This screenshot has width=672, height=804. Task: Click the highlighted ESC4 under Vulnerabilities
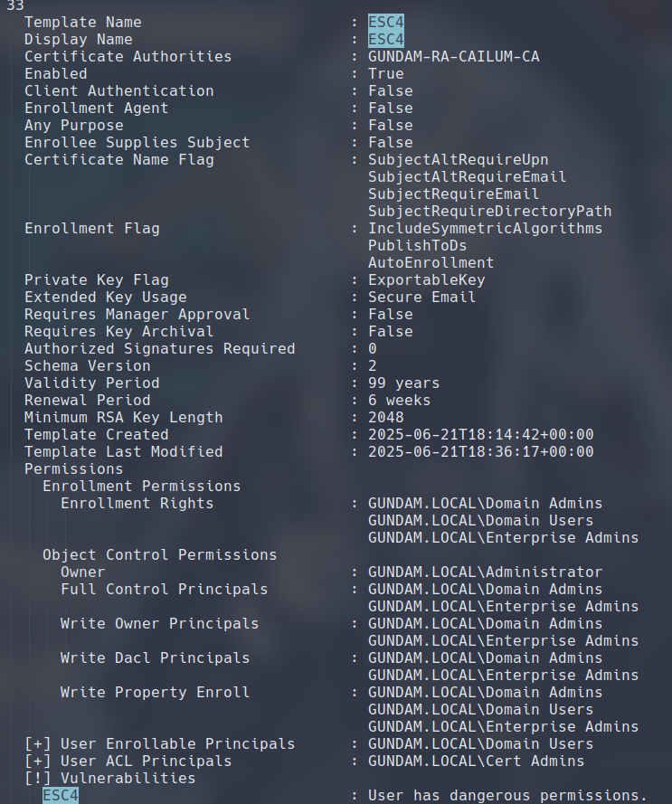coord(61,795)
